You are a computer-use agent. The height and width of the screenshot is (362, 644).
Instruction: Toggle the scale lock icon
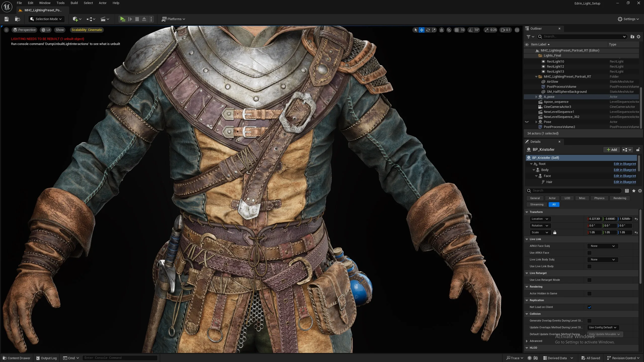coord(555,233)
